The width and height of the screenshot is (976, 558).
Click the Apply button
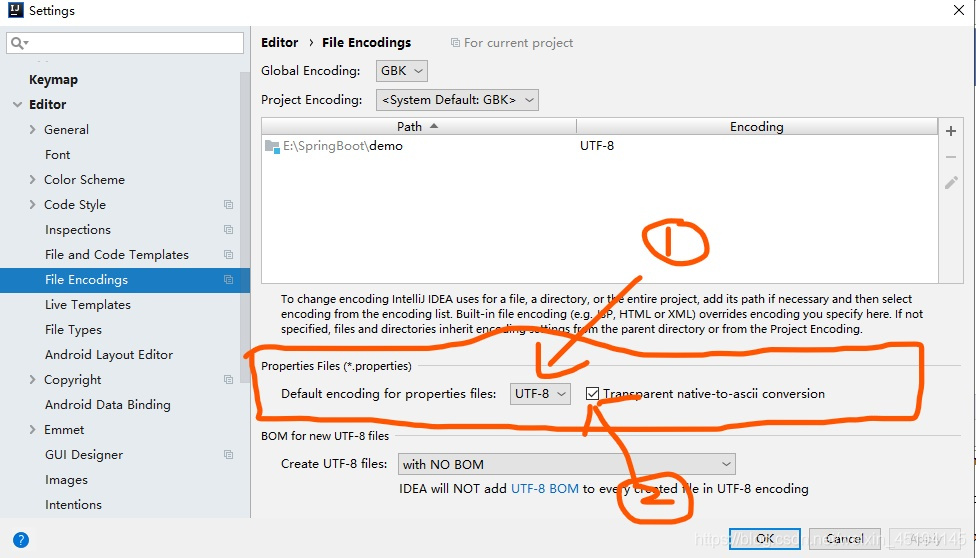coord(925,539)
